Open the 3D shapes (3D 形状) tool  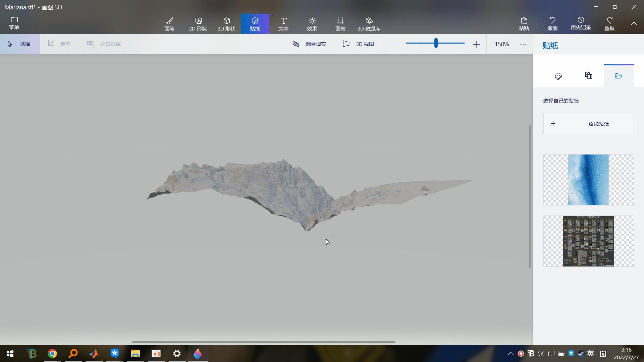pos(226,24)
